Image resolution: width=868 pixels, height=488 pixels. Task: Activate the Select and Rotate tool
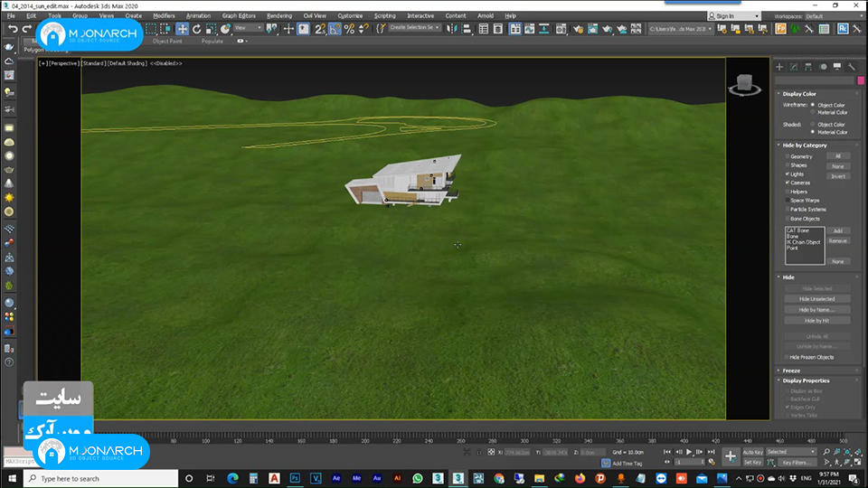196,29
